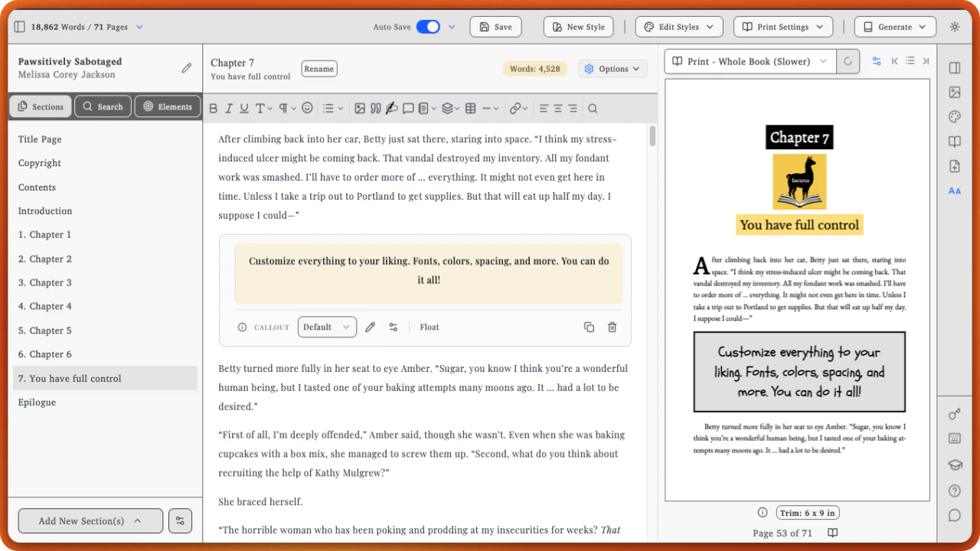Jump to last page of preview
This screenshot has height=551, width=980.
click(926, 61)
